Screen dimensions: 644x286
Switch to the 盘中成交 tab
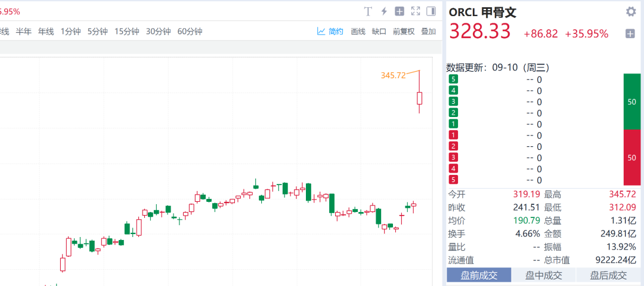click(x=543, y=275)
